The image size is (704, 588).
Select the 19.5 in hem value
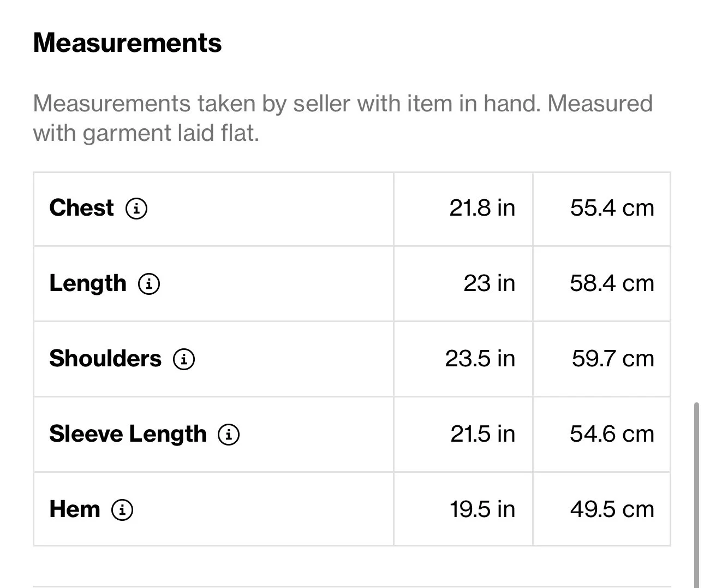point(482,509)
